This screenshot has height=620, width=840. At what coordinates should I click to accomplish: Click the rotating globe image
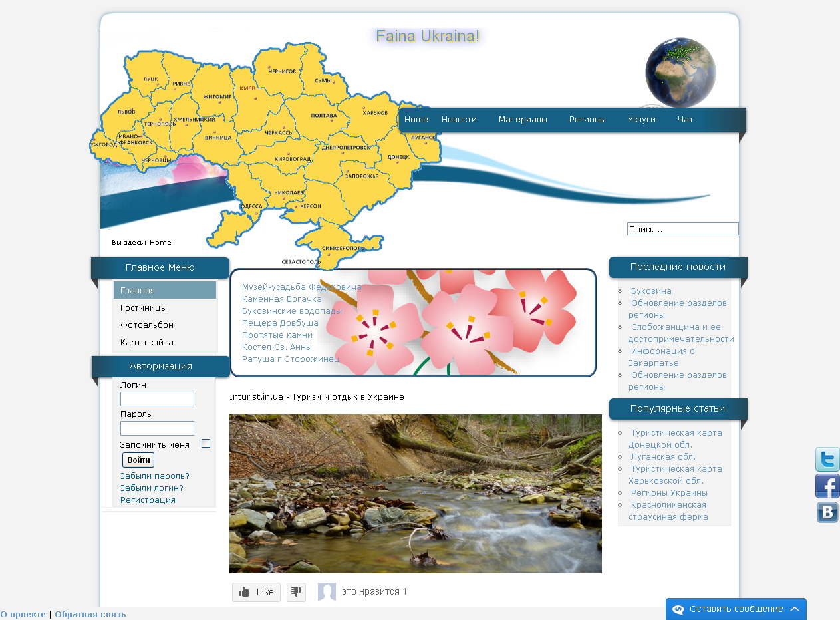click(680, 73)
